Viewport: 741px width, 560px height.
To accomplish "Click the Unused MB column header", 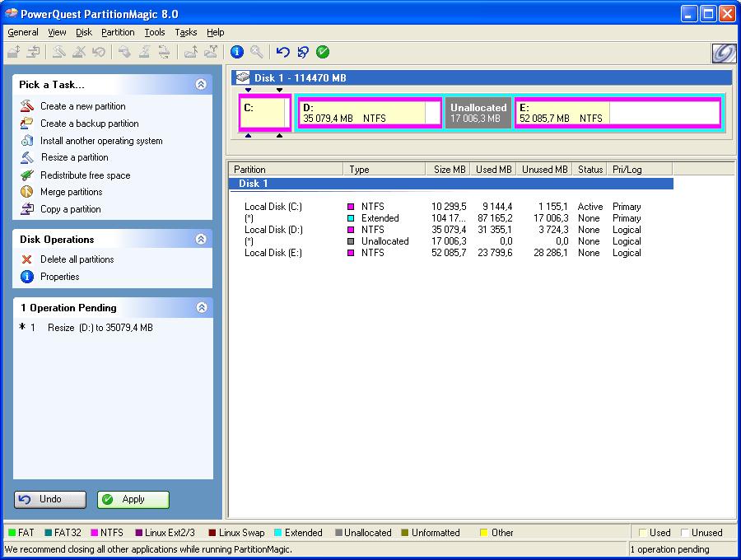I will pyautogui.click(x=544, y=169).
